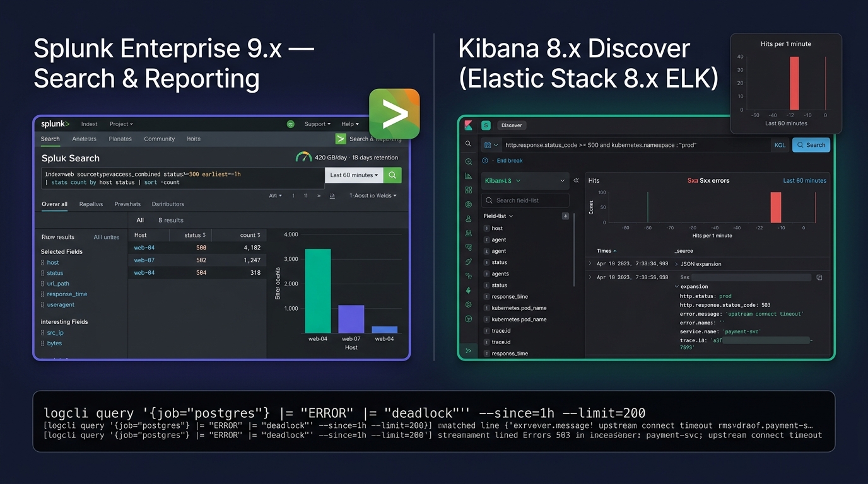This screenshot has height=484, width=868.
Task: Click the field icon beside url_path in Splunk
Action: click(x=43, y=284)
